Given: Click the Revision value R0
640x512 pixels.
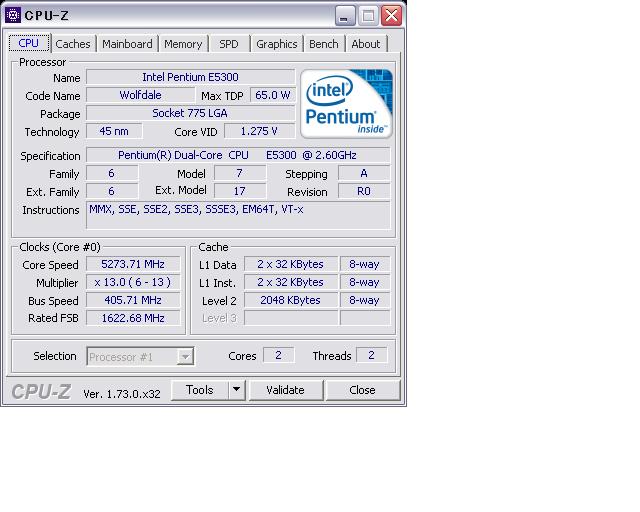Looking at the screenshot, I should point(364,191).
